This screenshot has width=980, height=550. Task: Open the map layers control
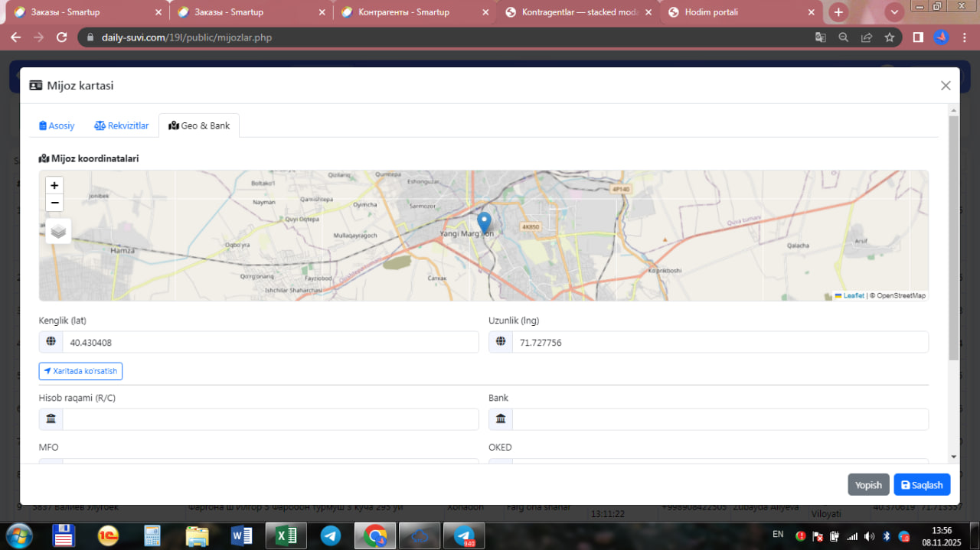tap(58, 231)
